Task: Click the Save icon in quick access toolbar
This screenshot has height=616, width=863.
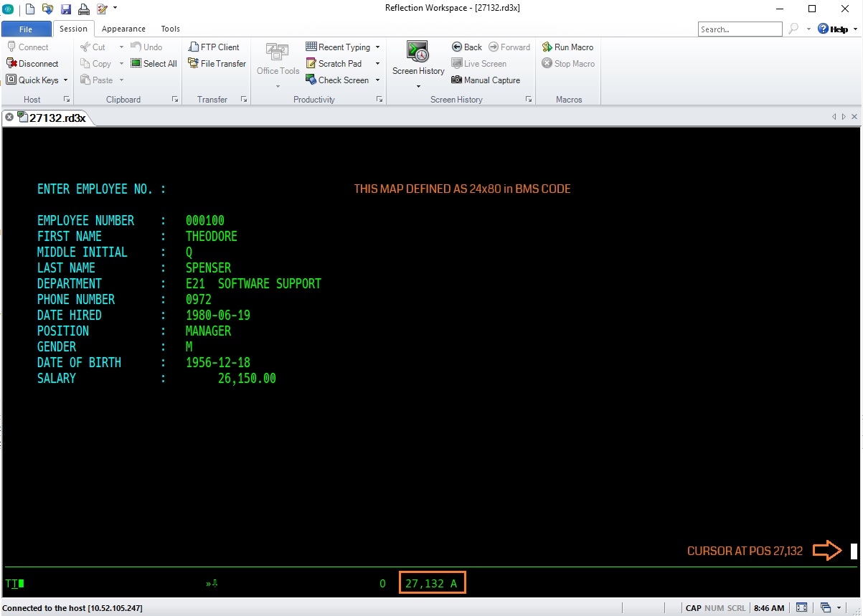Action: [67, 9]
